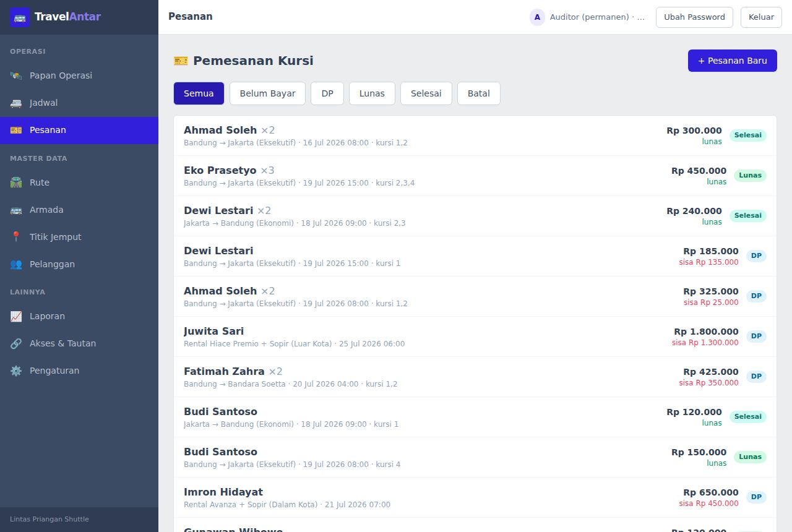Open Imron Hidayat rental Avanza order
Viewport: 792px width, 532px height.
pyautogui.click(x=475, y=497)
